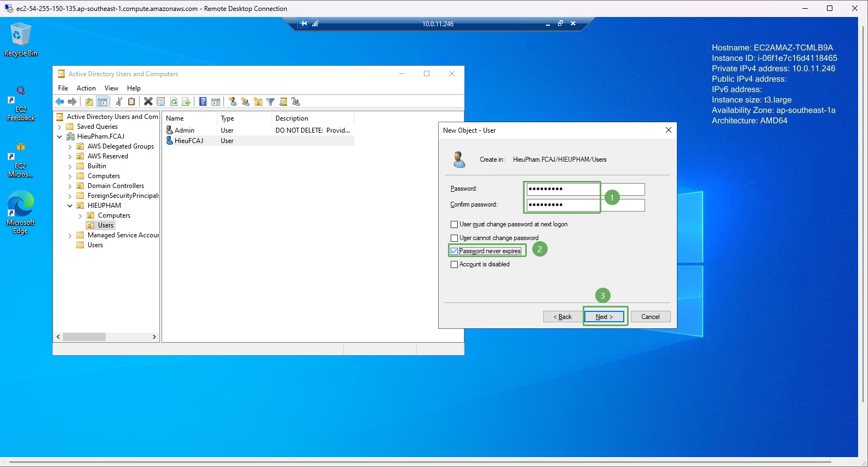Image resolution: width=868 pixels, height=467 pixels.
Task: Click the Export List icon
Action: pos(186,101)
